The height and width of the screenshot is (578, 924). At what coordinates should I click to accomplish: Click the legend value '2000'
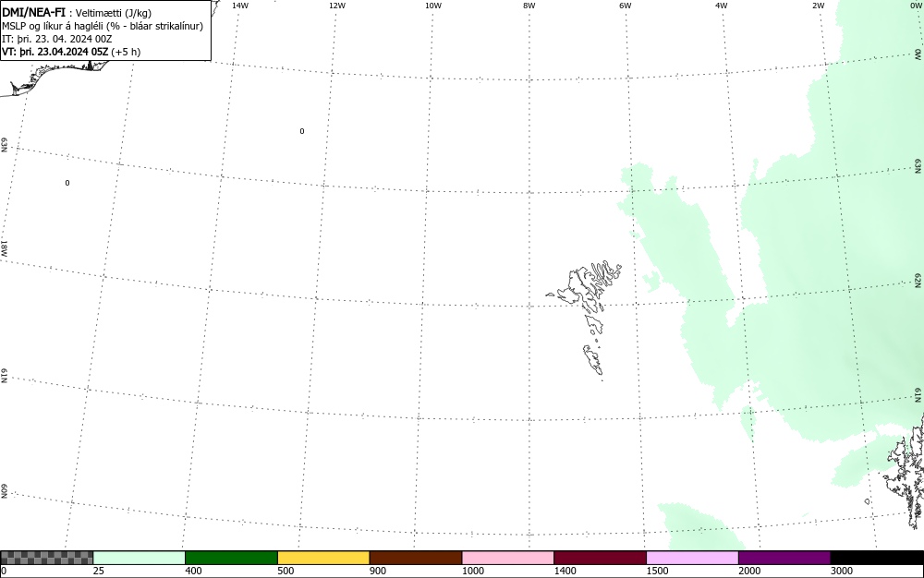pyautogui.click(x=749, y=571)
